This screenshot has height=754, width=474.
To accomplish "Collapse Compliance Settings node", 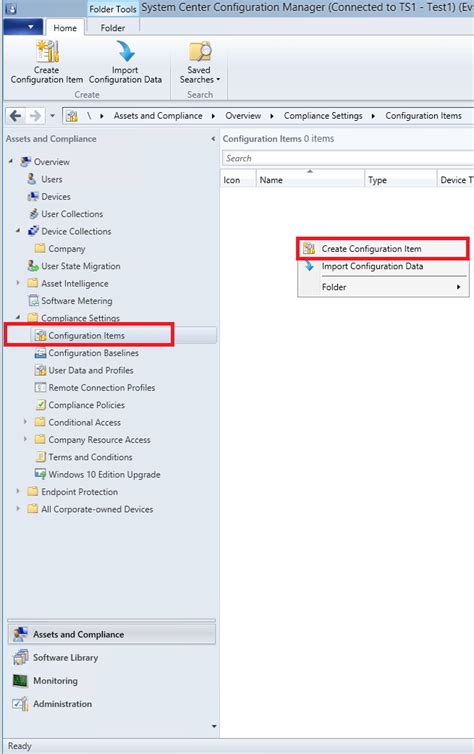I will click(x=18, y=318).
